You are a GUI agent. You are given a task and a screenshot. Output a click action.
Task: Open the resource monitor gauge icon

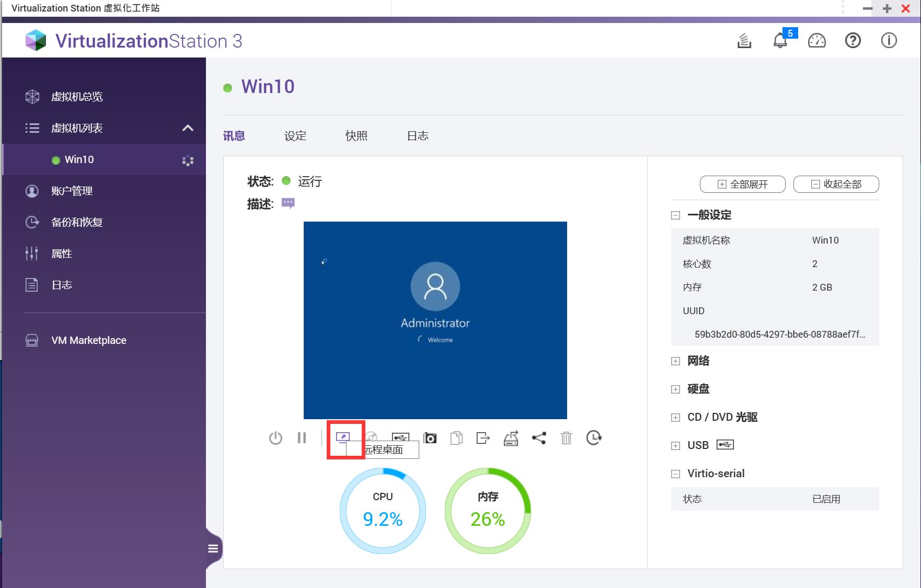point(816,40)
